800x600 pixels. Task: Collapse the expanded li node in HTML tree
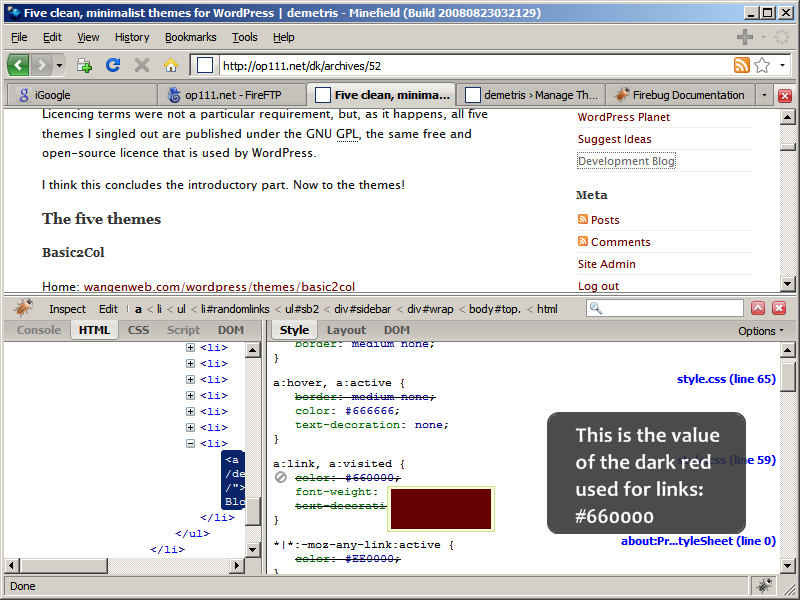[x=190, y=443]
